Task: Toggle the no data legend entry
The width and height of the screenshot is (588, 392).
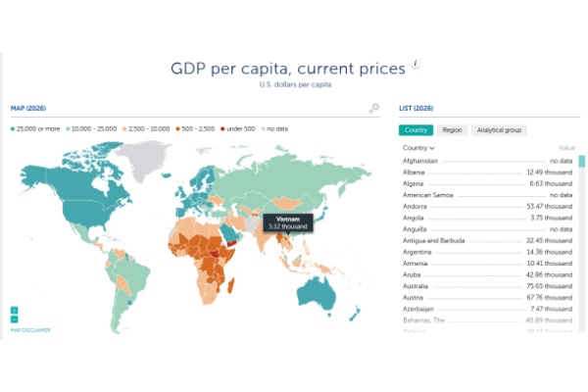Action: [x=274, y=129]
